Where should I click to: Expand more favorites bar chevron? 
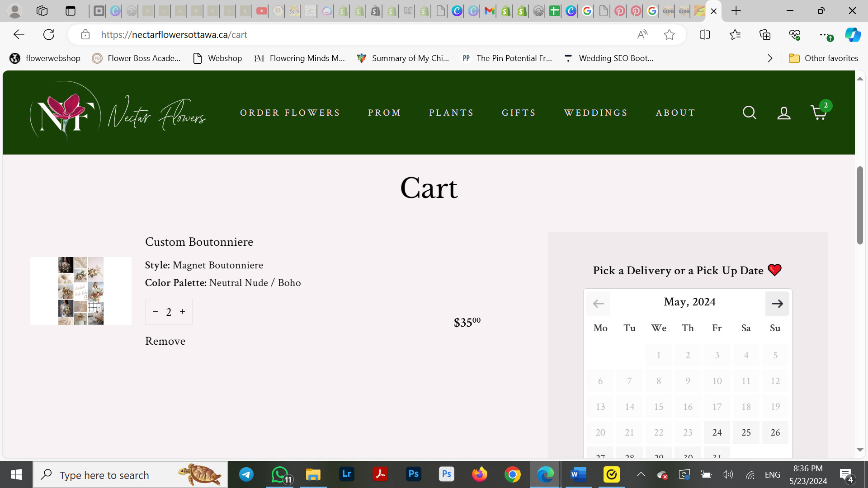tap(770, 58)
